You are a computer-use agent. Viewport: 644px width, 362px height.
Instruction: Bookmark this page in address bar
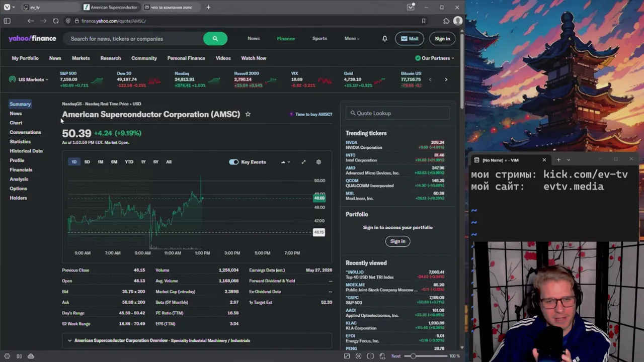pyautogui.click(x=424, y=21)
